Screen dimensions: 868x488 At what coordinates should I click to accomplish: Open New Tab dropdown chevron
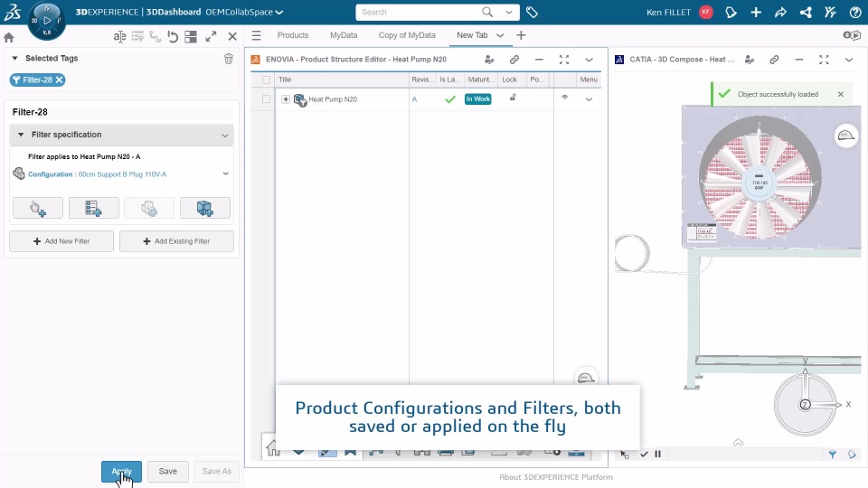[x=500, y=35]
